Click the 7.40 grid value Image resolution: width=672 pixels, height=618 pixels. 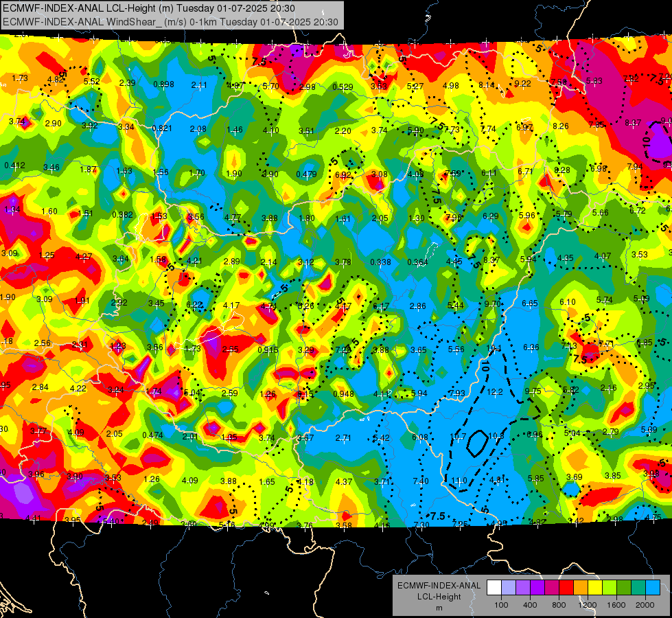point(421,481)
